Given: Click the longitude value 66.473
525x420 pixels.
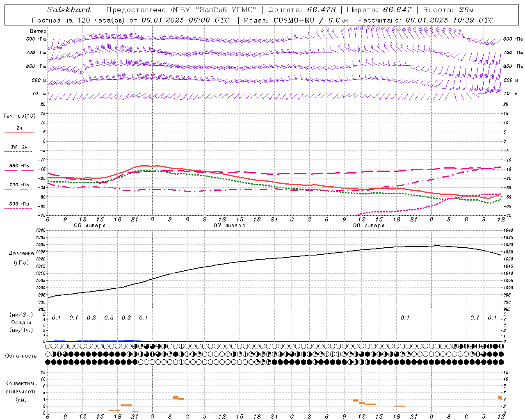Looking at the screenshot, I should (x=322, y=10).
